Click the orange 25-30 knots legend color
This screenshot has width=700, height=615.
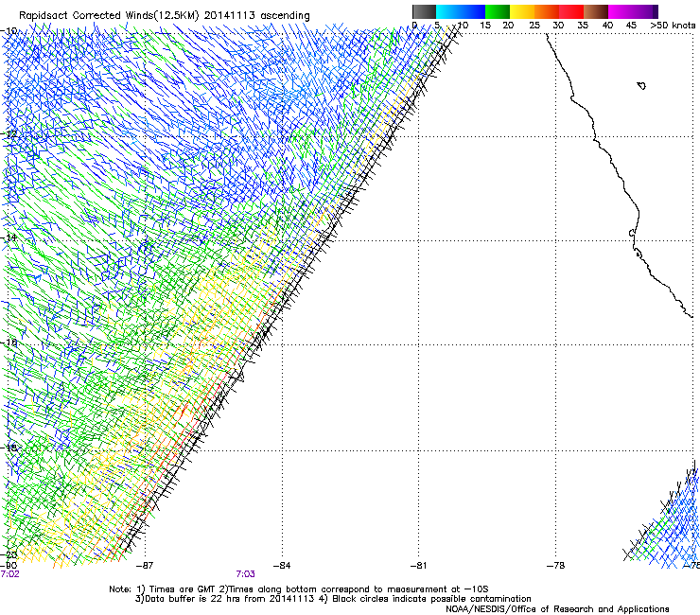point(547,11)
